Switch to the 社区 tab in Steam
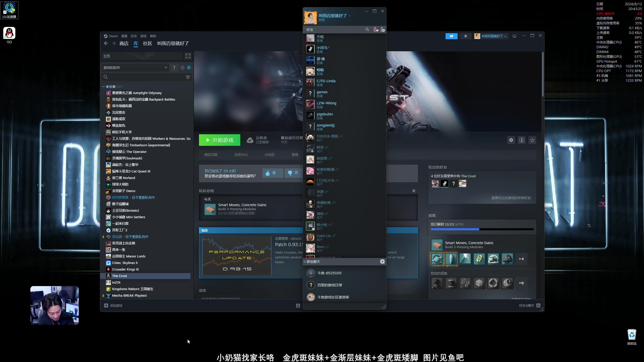The height and width of the screenshot is (362, 644). [147, 43]
